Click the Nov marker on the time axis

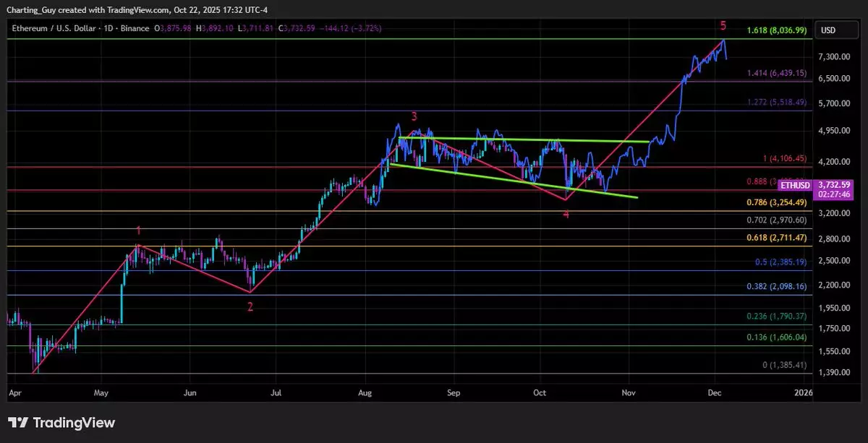pos(629,392)
